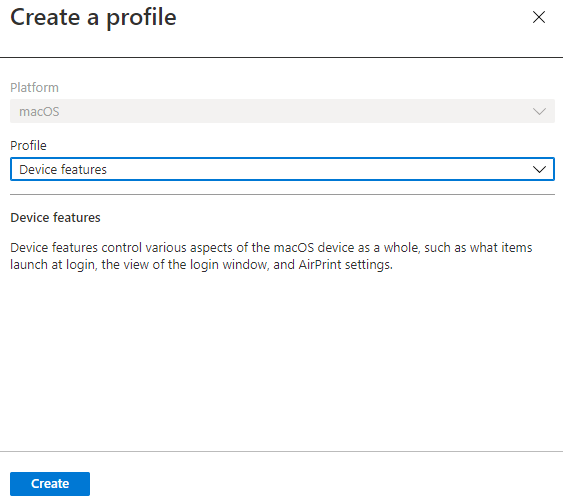The image size is (563, 500).
Task: Click the Platform dropdown chevron
Action: (539, 112)
